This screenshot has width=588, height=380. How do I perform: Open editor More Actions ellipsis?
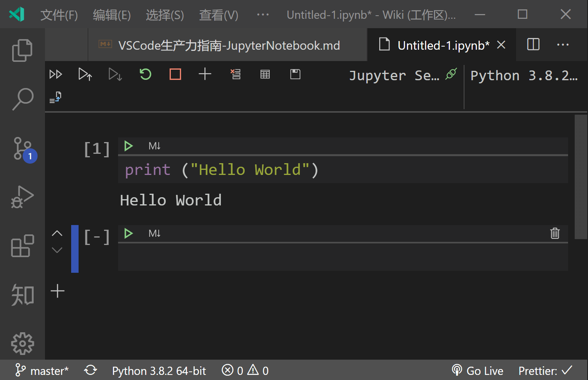coord(563,45)
